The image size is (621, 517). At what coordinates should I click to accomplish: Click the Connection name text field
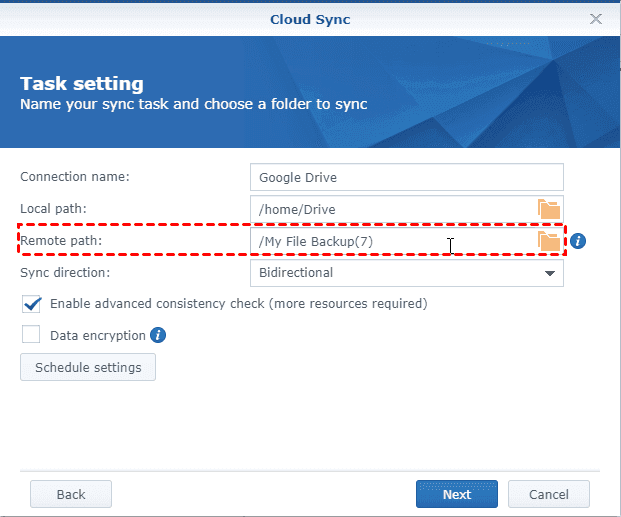click(x=406, y=177)
